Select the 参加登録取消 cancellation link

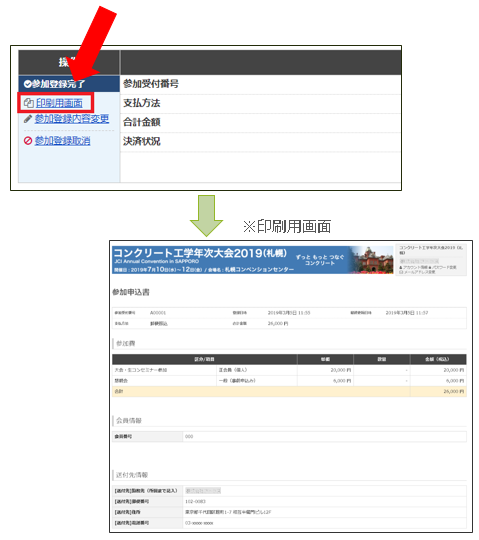pyautogui.click(x=62, y=141)
